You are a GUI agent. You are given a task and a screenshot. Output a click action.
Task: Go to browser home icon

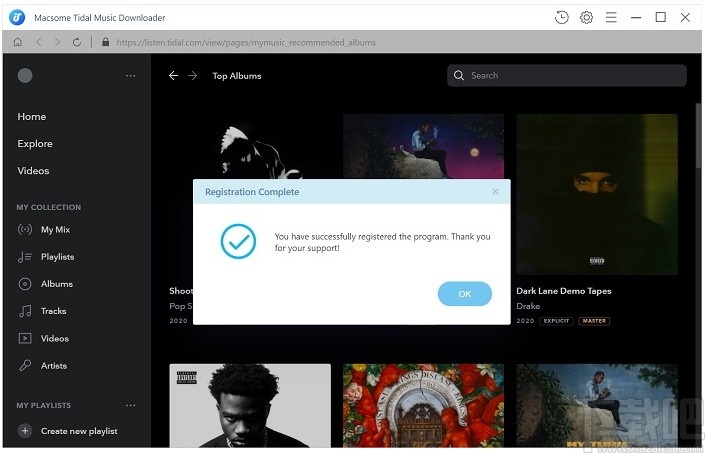[x=18, y=42]
